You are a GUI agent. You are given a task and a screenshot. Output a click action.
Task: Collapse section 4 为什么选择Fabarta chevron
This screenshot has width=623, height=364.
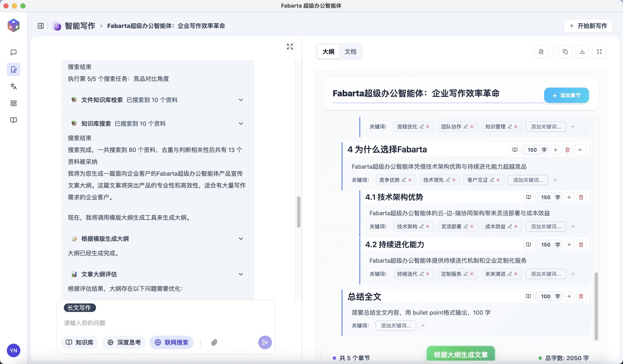tap(580, 150)
